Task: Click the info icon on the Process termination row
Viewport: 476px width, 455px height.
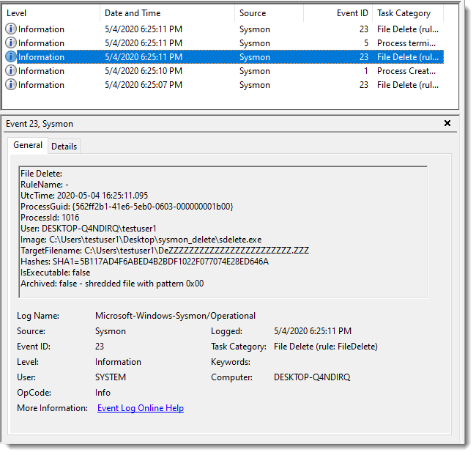Action: [11, 43]
